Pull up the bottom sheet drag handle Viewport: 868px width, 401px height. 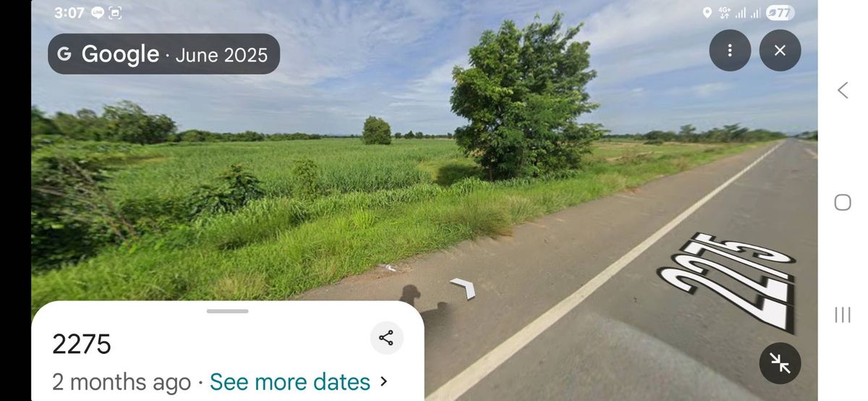(x=227, y=311)
